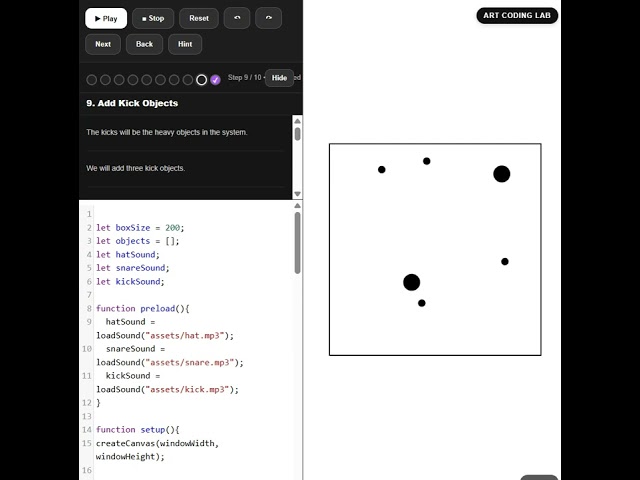Click 'createCanvas(windowWidth,' code line
The height and width of the screenshot is (480, 640).
tap(158, 443)
